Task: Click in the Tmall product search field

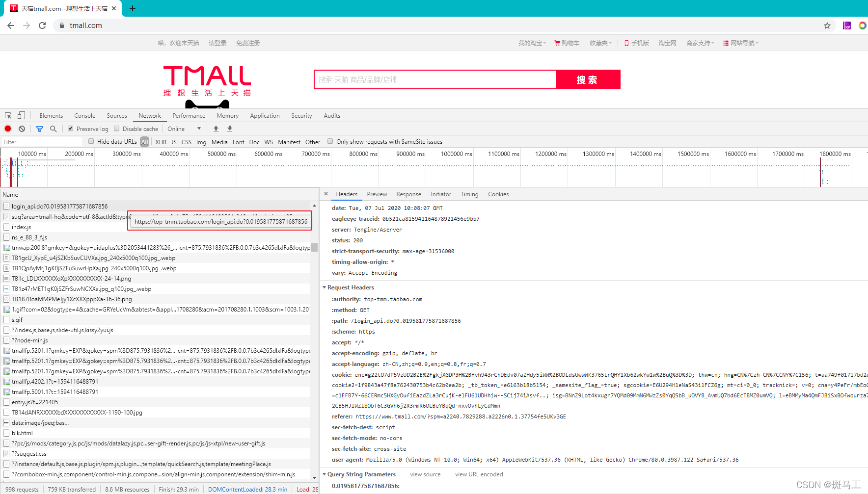Action: (x=435, y=79)
